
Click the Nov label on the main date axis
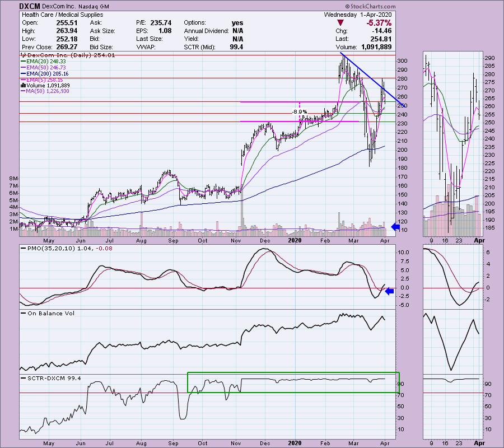pos(236,241)
